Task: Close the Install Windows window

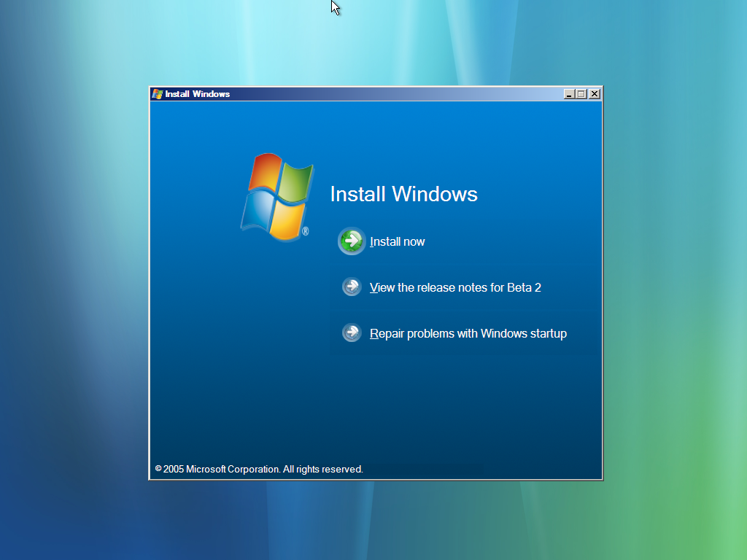Action: [x=594, y=94]
